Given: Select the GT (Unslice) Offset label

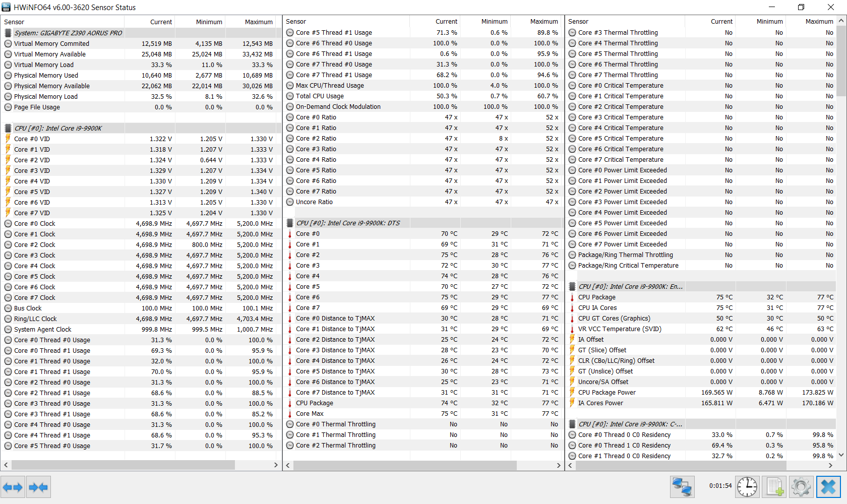Looking at the screenshot, I should 606,371.
